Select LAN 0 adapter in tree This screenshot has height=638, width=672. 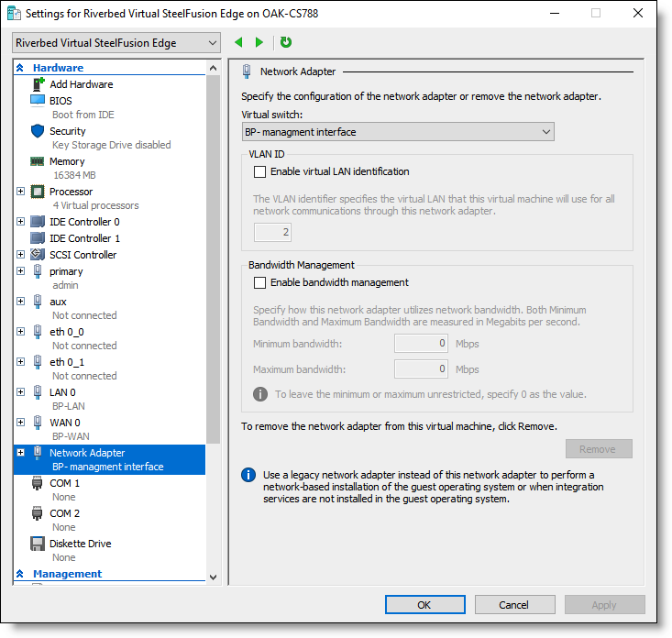(62, 392)
